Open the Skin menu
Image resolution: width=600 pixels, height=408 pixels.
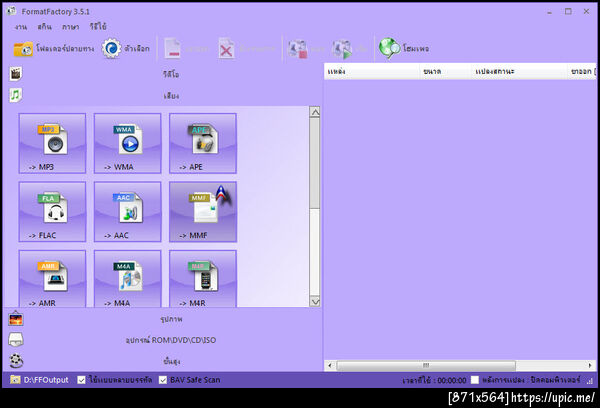click(44, 27)
